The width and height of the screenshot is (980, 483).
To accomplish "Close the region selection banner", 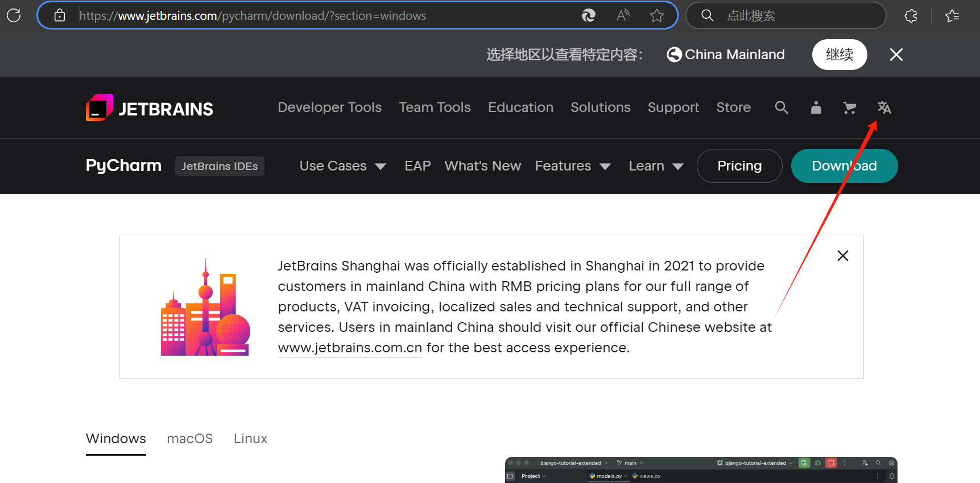I will coord(896,55).
